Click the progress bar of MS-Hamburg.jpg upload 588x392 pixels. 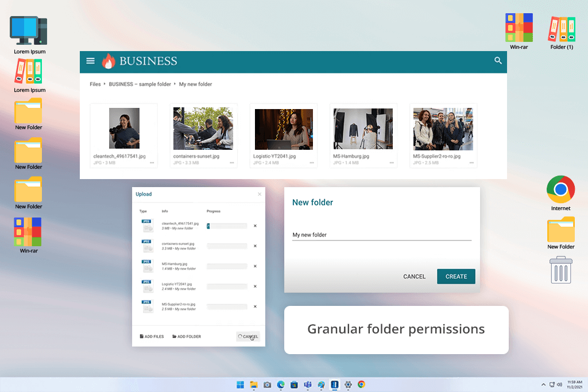tap(227, 266)
